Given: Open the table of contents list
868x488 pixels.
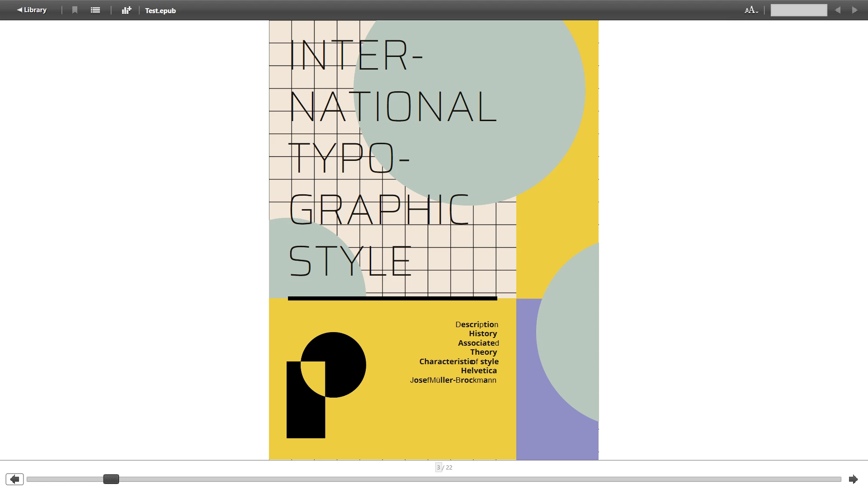Looking at the screenshot, I should [95, 10].
